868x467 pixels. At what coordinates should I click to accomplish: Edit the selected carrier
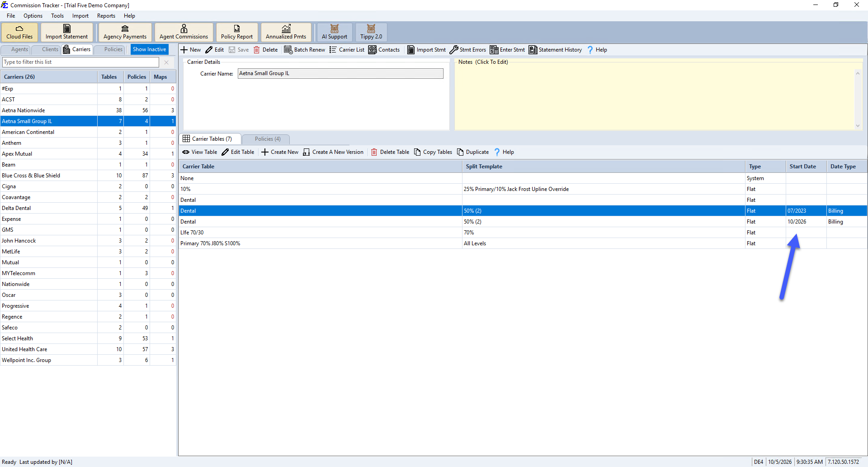point(215,50)
